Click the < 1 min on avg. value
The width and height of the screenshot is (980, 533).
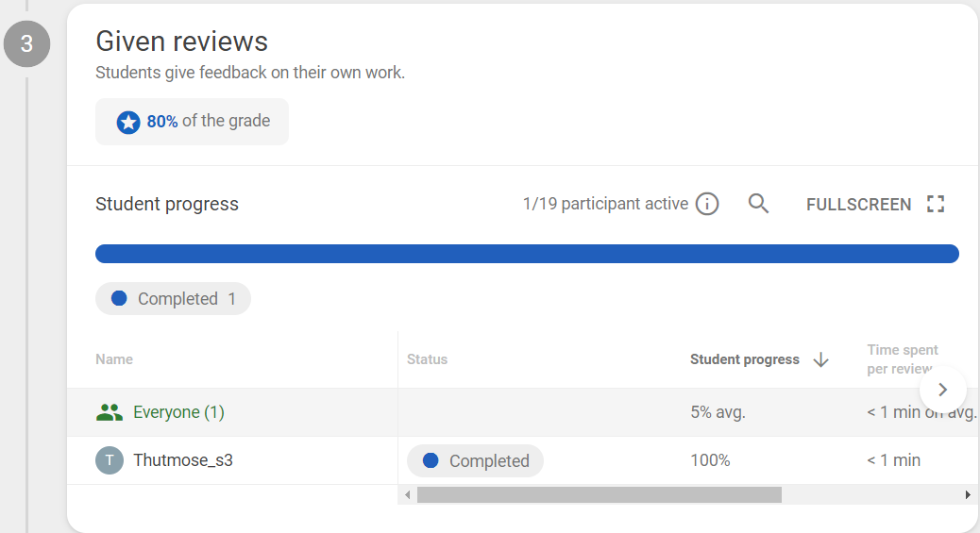click(921, 412)
